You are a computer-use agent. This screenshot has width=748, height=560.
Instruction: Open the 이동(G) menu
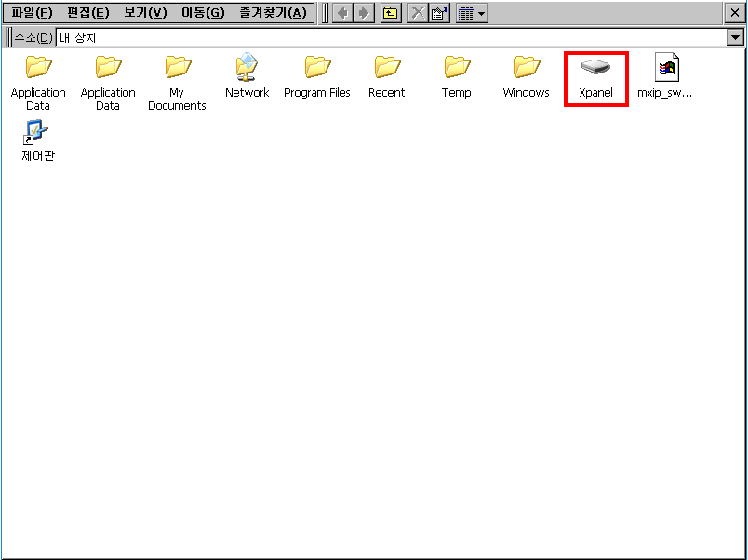[x=203, y=13]
